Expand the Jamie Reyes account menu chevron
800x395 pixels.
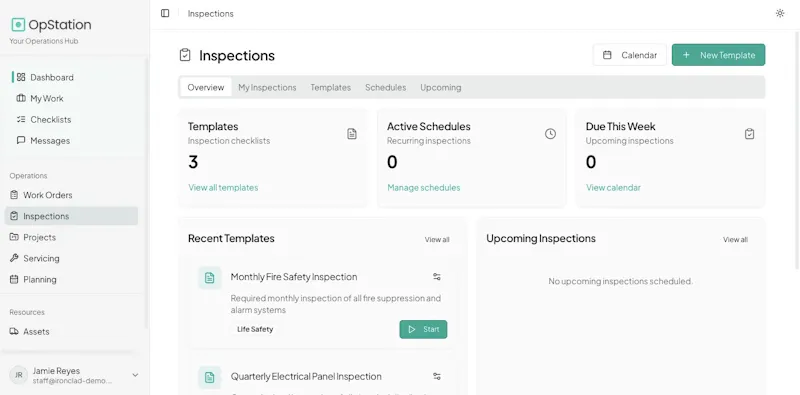[135, 375]
